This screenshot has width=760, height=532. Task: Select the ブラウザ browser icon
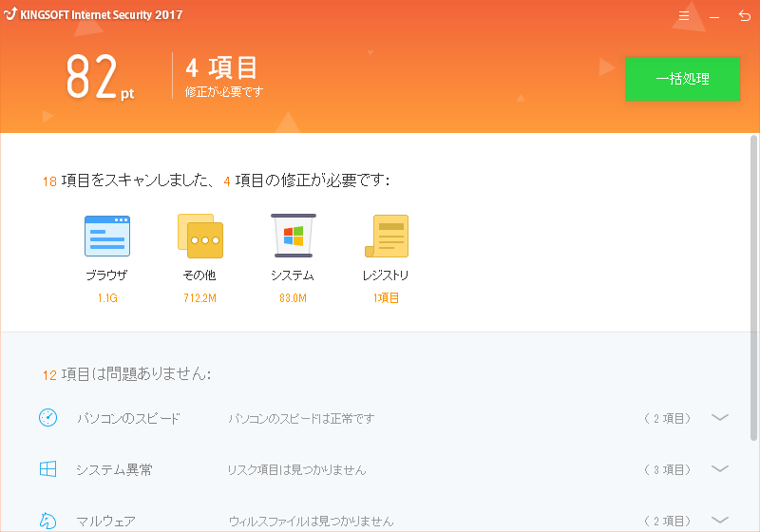coord(107,236)
